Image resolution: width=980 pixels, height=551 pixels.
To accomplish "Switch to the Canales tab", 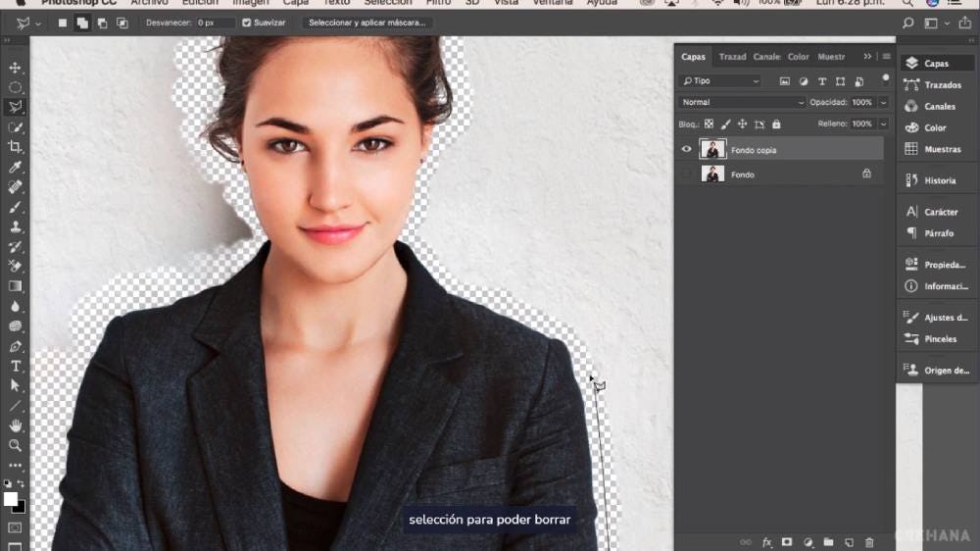I will 767,57.
